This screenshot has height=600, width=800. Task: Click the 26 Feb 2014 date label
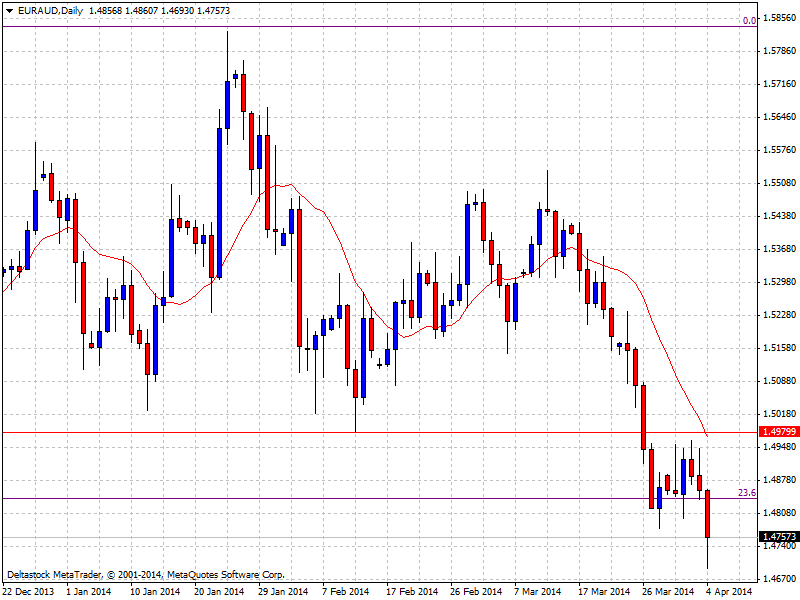476,592
